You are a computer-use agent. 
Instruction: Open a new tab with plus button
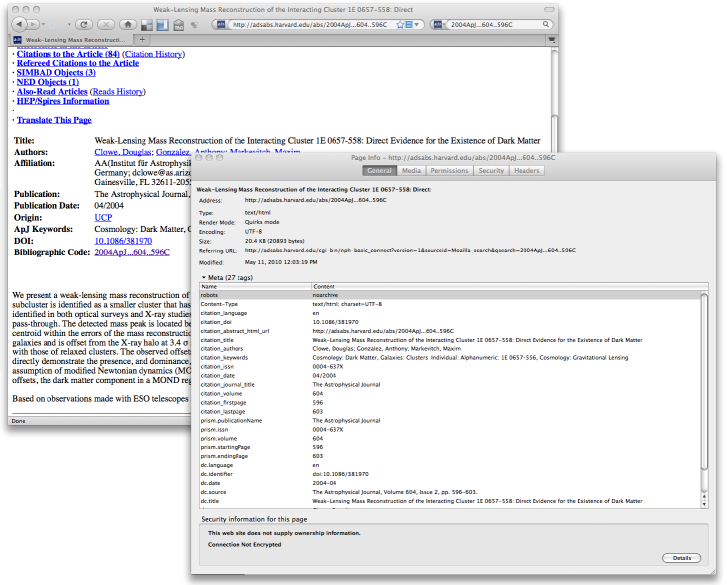click(x=142, y=38)
